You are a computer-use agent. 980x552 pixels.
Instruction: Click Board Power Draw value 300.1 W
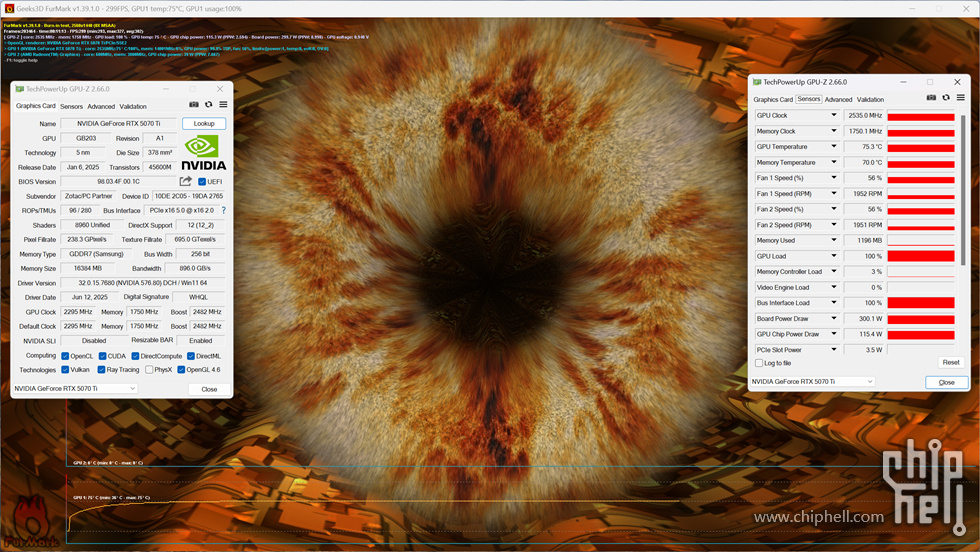tap(864, 319)
